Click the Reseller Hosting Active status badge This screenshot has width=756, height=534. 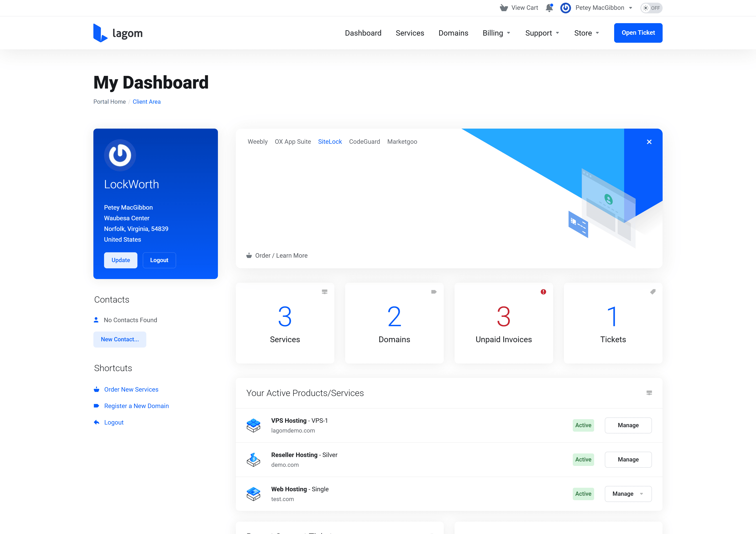coord(583,459)
